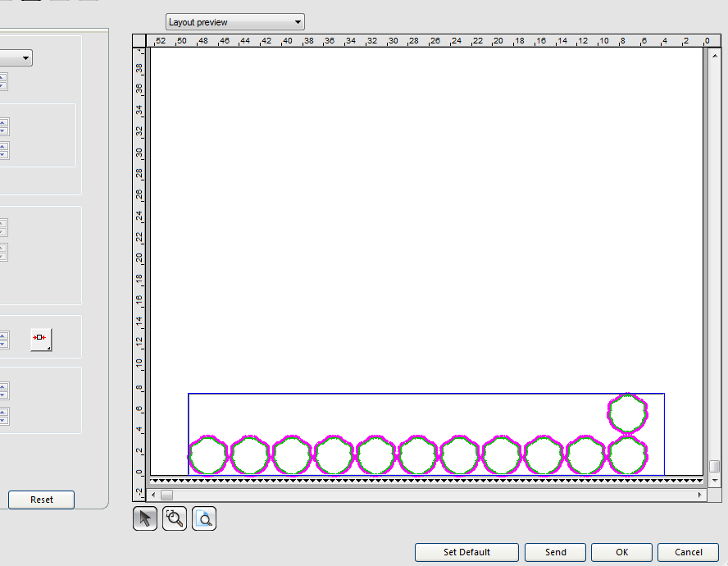
Task: Click the ruler origin box at the corner
Action: point(139,40)
